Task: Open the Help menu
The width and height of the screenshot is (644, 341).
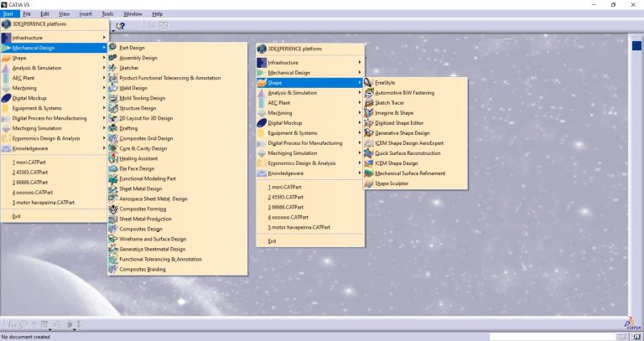Action: point(158,13)
